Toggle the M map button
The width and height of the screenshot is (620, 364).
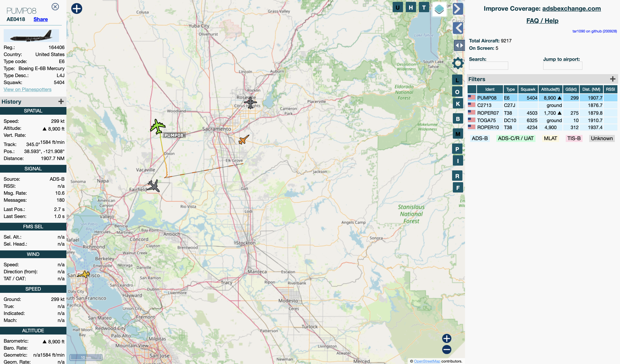click(458, 134)
